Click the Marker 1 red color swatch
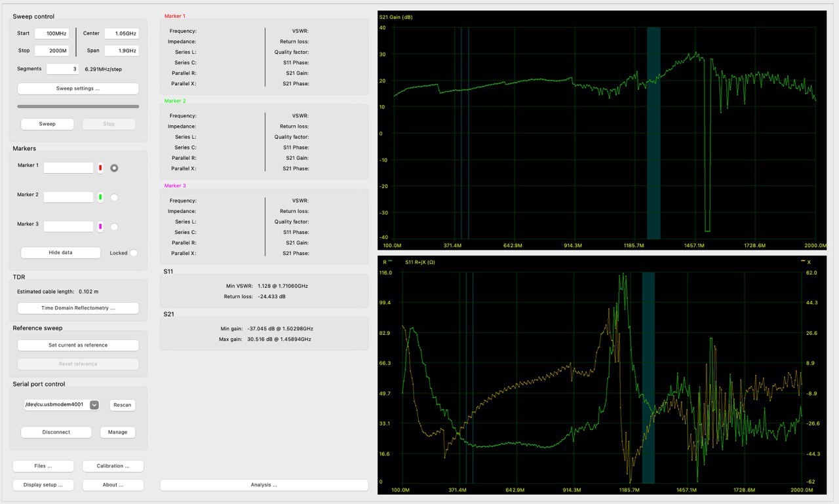 pyautogui.click(x=100, y=168)
